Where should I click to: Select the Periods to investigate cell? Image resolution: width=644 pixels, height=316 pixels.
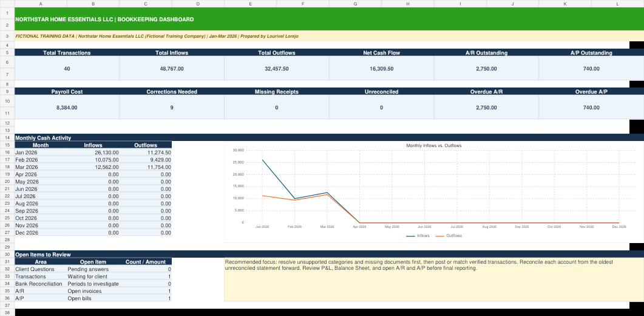click(x=93, y=284)
